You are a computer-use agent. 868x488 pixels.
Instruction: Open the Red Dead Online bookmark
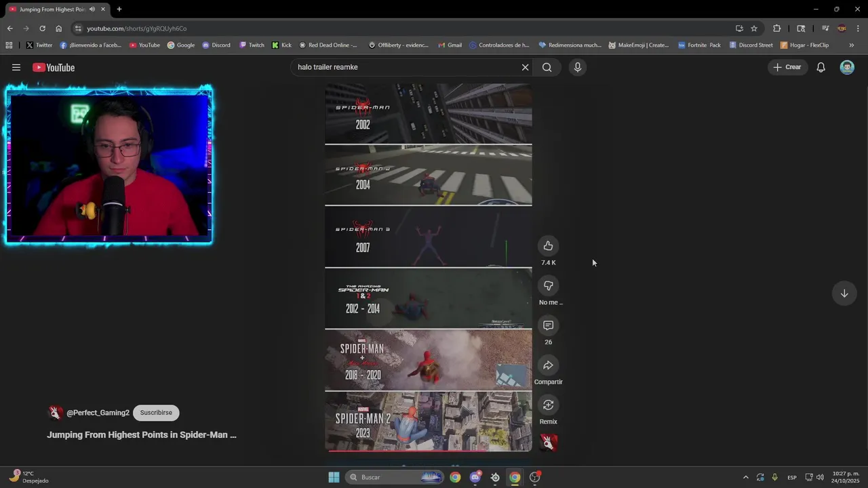pos(328,45)
